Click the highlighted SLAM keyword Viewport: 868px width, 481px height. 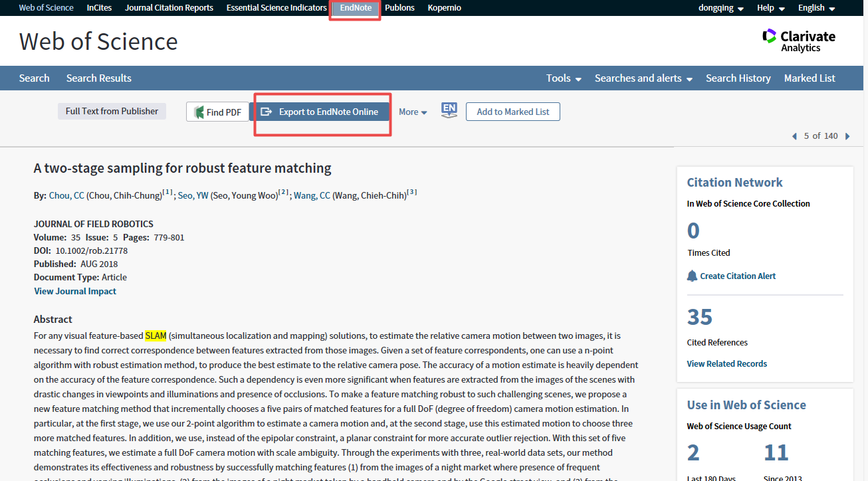[x=156, y=336]
